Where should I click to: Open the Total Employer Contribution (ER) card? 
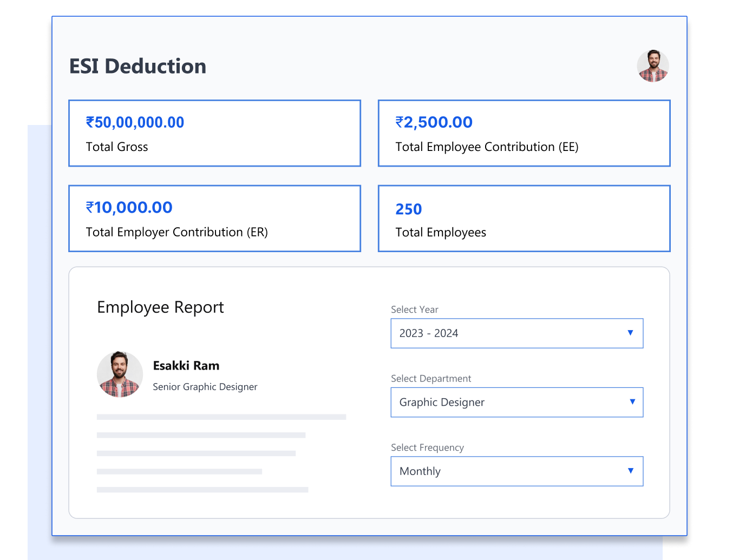point(214,219)
